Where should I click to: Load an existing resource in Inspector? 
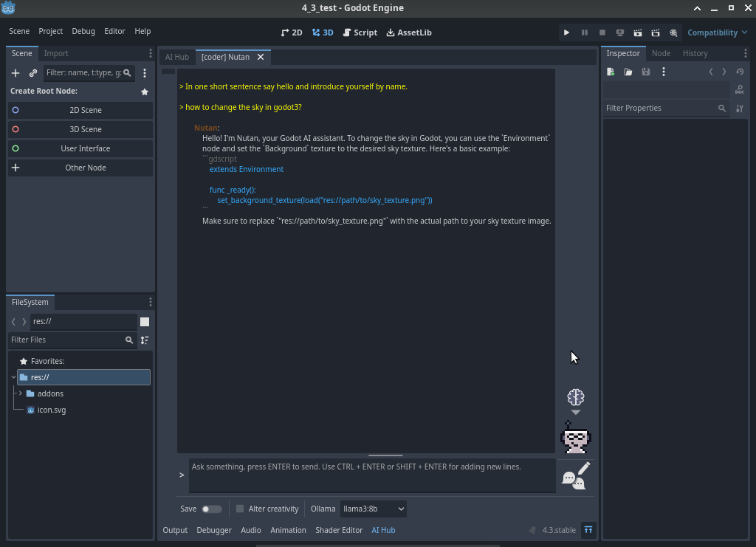[628, 72]
